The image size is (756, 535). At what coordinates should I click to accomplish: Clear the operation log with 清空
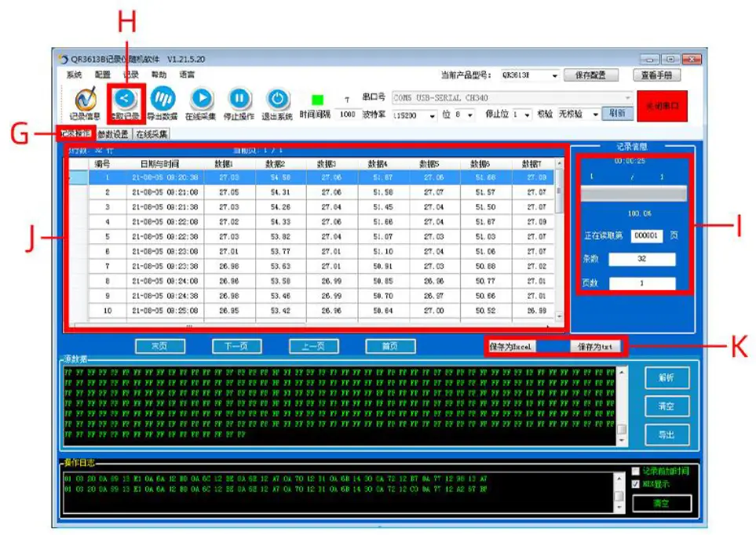[662, 503]
